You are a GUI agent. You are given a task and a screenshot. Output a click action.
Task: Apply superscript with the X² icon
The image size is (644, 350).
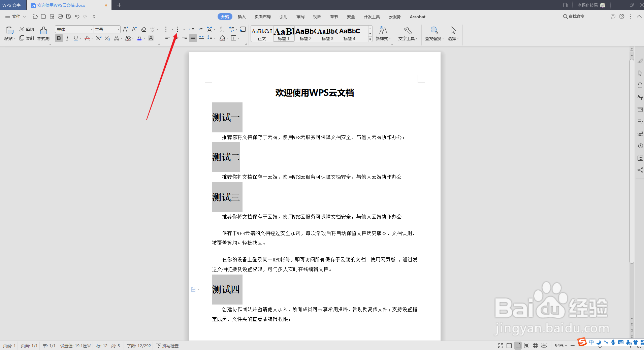point(99,38)
